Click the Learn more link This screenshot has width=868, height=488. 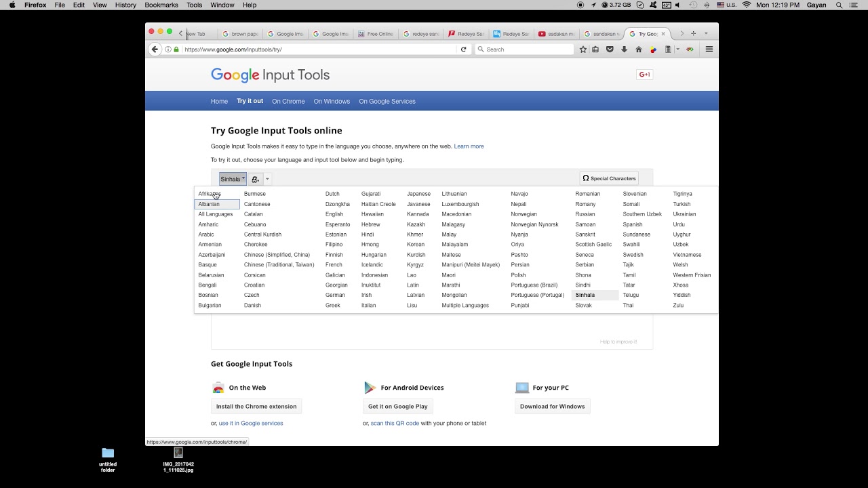(469, 146)
